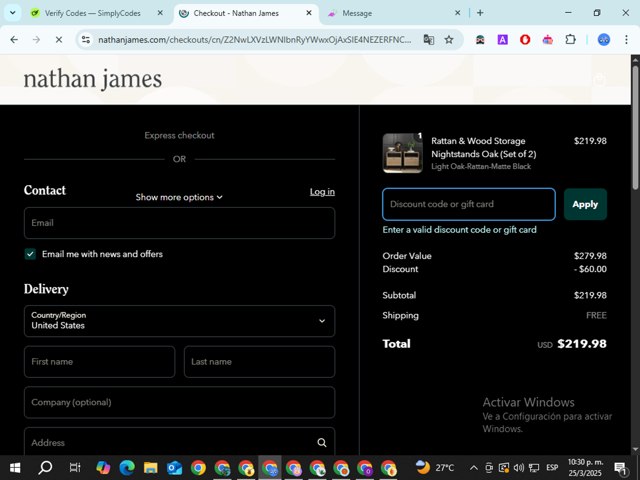Image resolution: width=640 pixels, height=480 pixels.
Task: Click the Company (optional) field
Action: [180, 402]
